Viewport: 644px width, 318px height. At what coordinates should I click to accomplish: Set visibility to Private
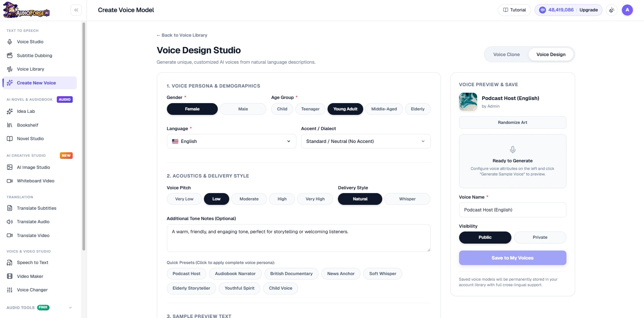point(540,237)
